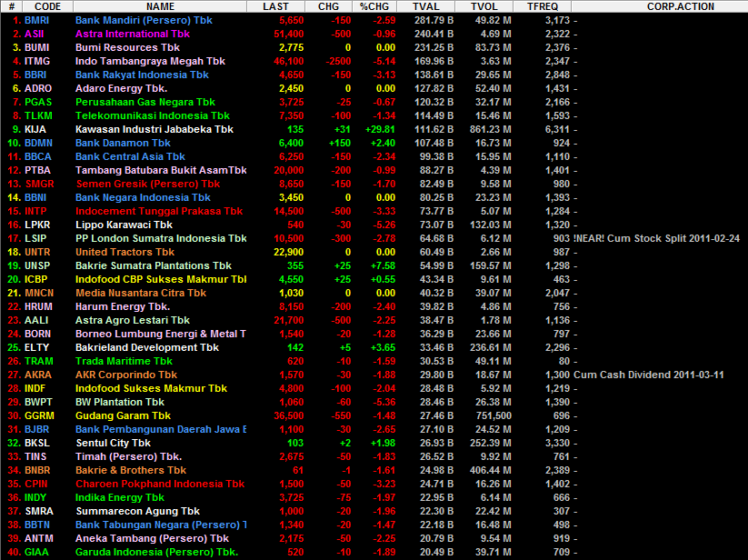
Task: Select the BMRI stock code
Action: pos(36,21)
